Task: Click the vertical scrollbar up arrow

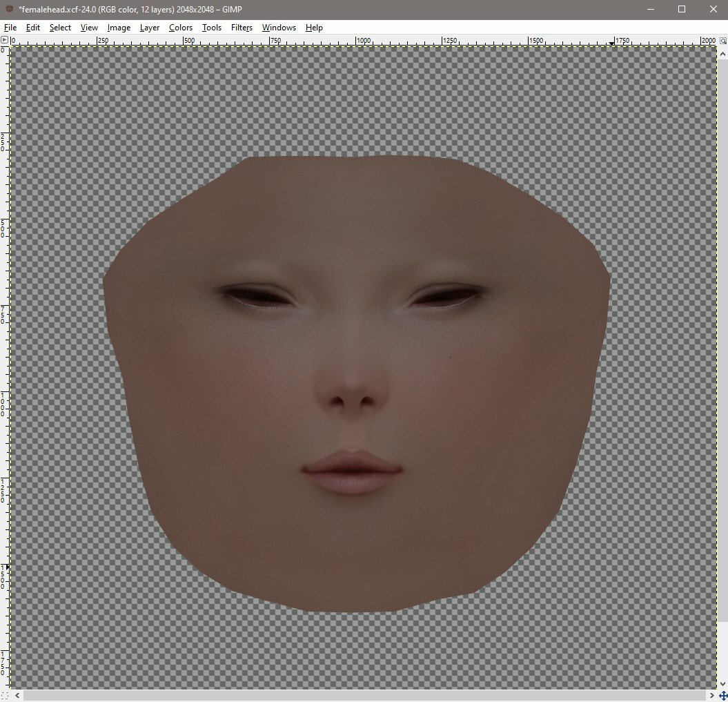Action: tap(722, 54)
